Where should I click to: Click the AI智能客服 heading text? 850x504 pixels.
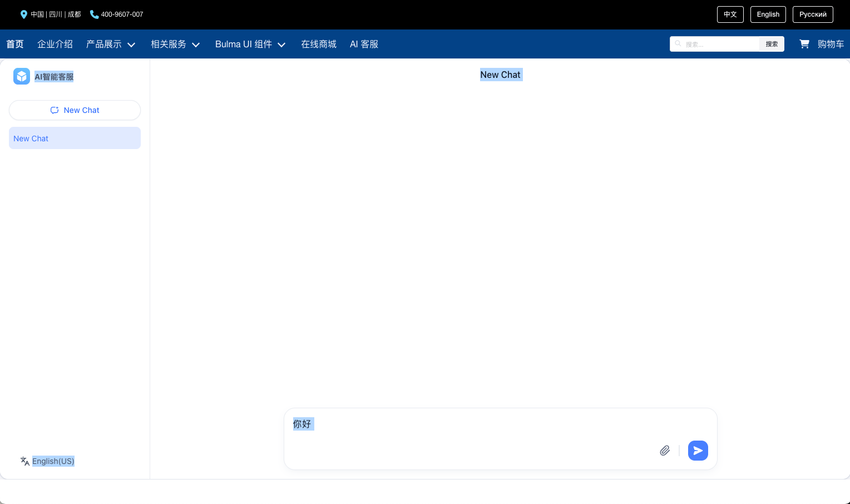coord(54,77)
